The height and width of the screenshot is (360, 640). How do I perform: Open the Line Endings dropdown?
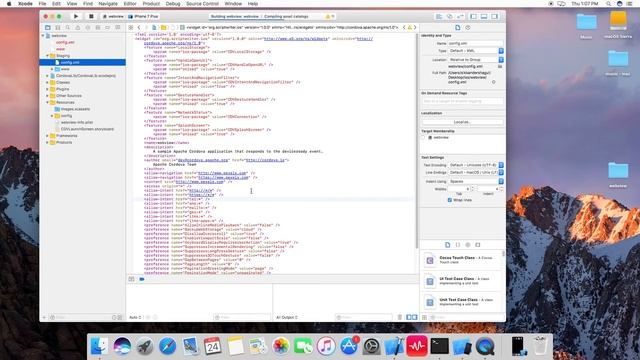(476, 172)
